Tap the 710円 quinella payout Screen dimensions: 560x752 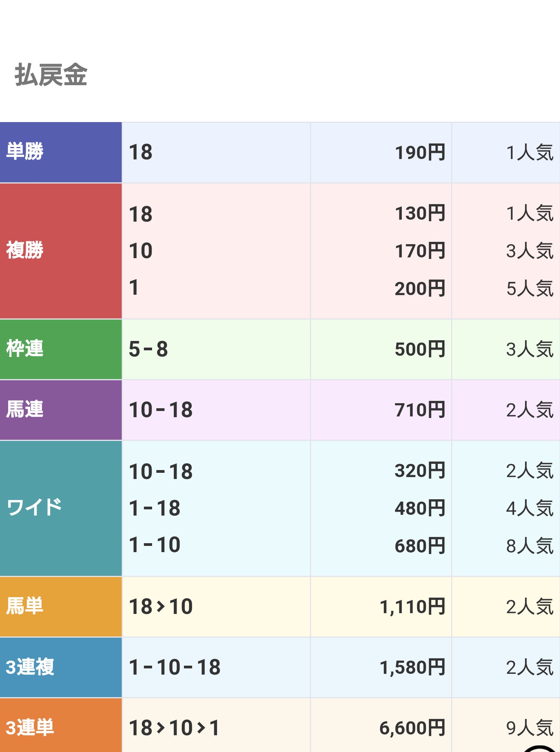(x=420, y=410)
